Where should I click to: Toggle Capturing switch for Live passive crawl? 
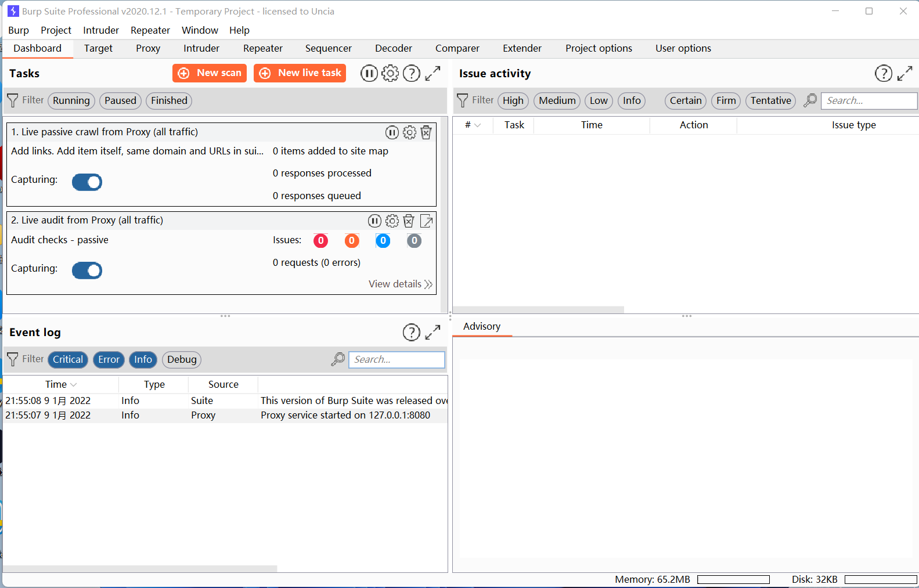point(87,182)
